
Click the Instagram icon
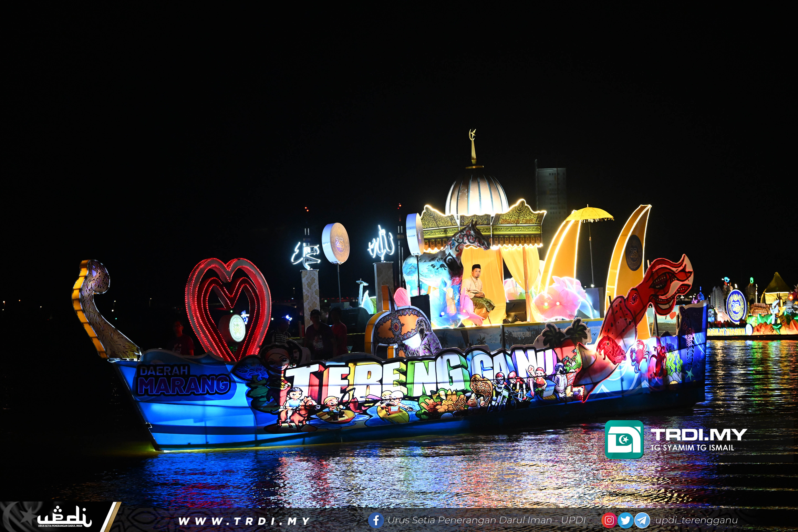pyautogui.click(x=609, y=520)
